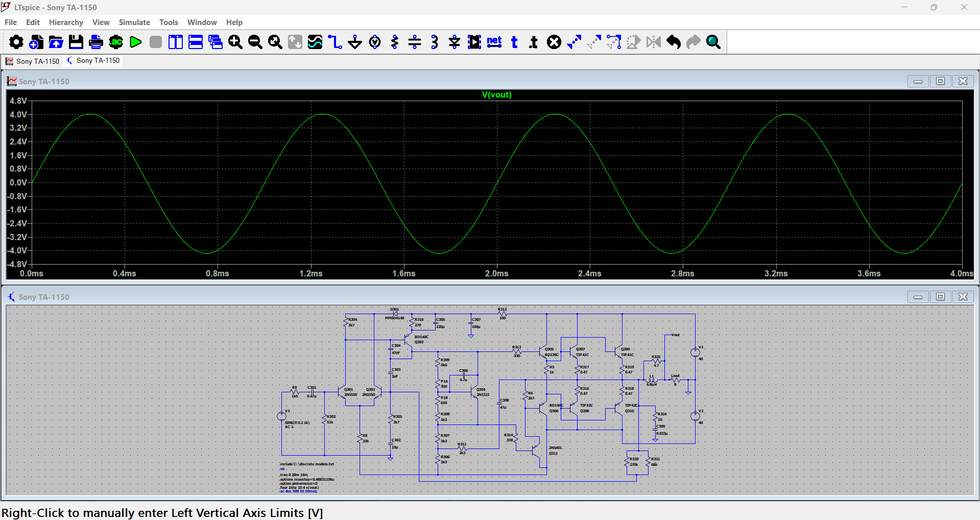This screenshot has width=980, height=520.
Task: Click the V(vout) trace label
Action: [497, 95]
